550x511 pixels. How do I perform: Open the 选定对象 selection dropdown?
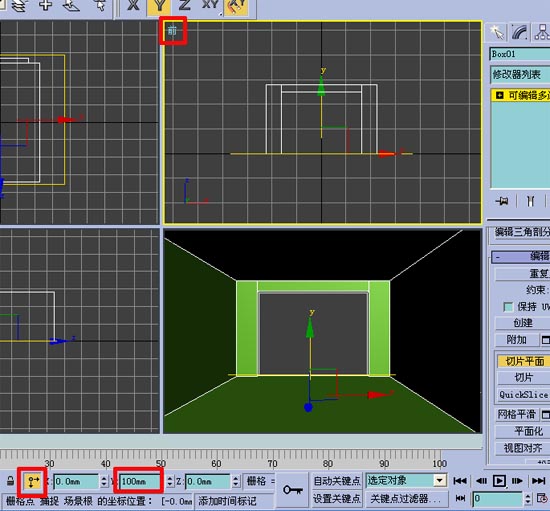406,480
